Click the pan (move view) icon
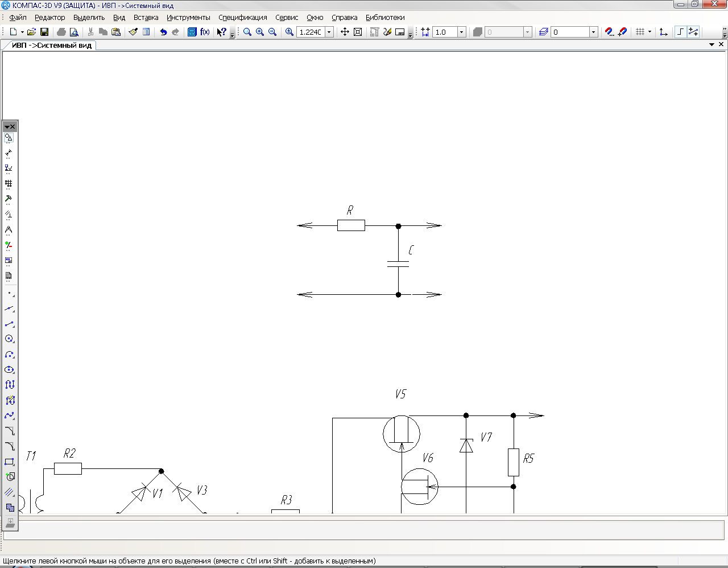This screenshot has width=728, height=568. pyautogui.click(x=345, y=32)
